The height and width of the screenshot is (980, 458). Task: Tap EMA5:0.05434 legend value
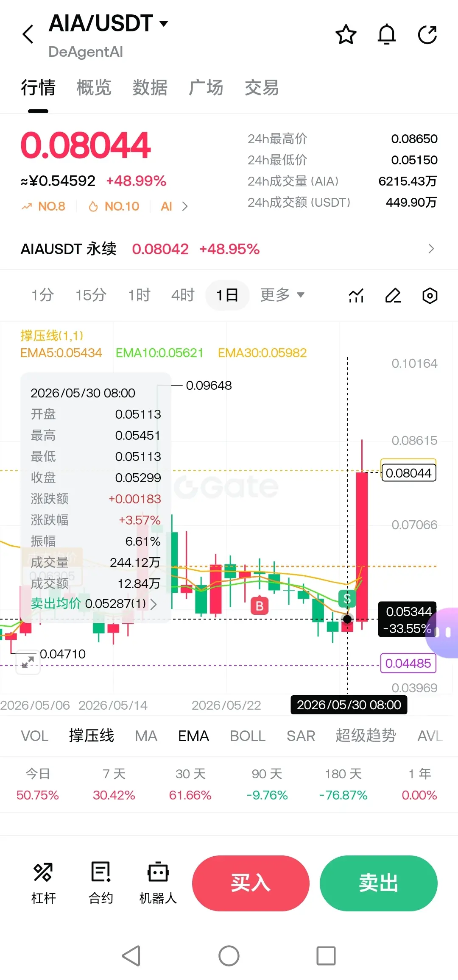click(x=61, y=353)
